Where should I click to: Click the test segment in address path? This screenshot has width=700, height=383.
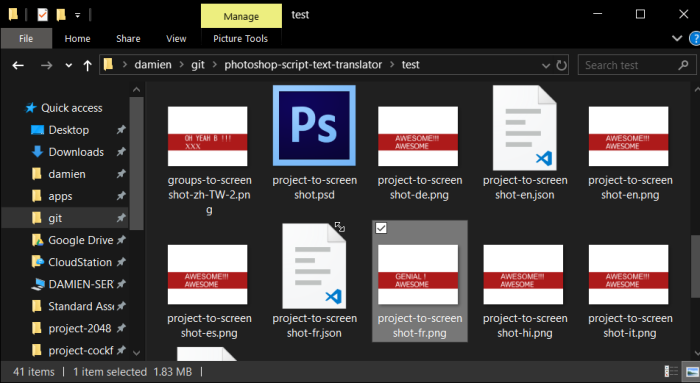coord(410,65)
